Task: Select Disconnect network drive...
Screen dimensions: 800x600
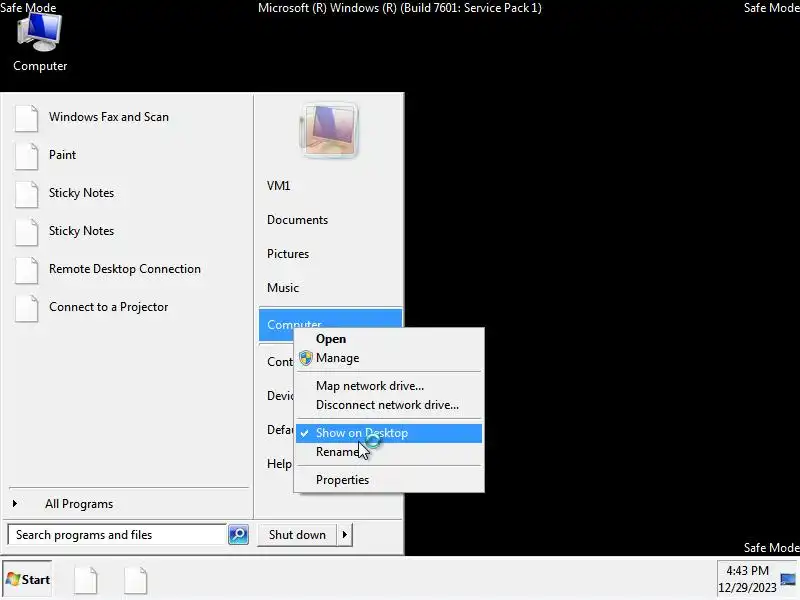Action: click(x=389, y=405)
